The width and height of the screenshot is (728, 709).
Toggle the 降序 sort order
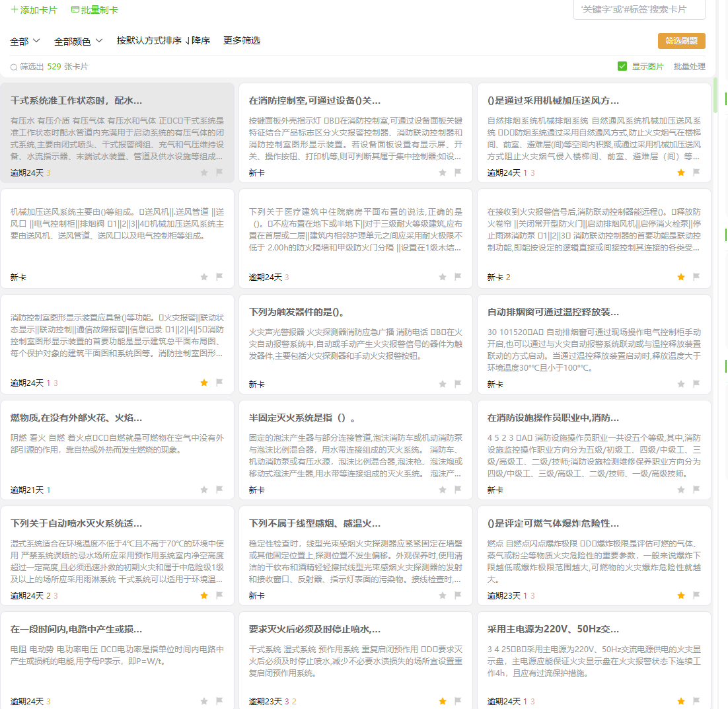click(x=198, y=40)
